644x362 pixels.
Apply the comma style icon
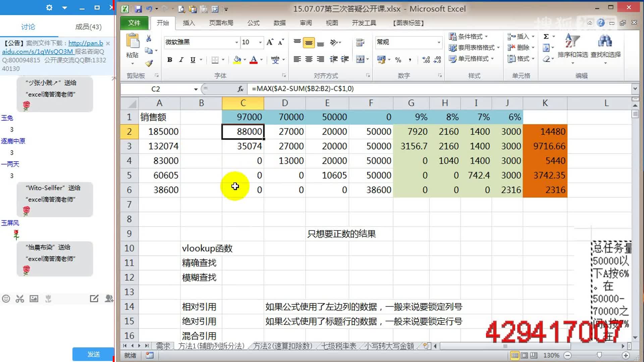tap(410, 60)
